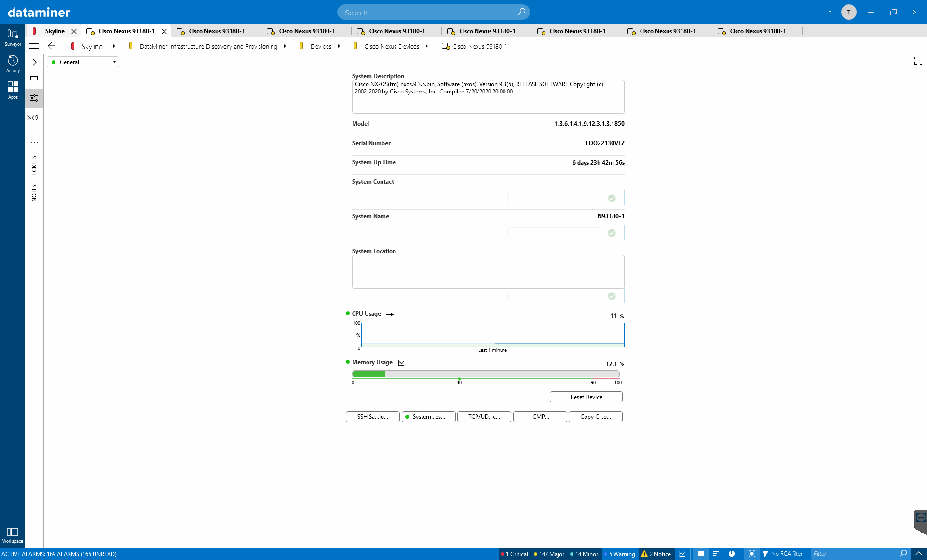
Task: Click the System Location short input field
Action: tap(555, 296)
